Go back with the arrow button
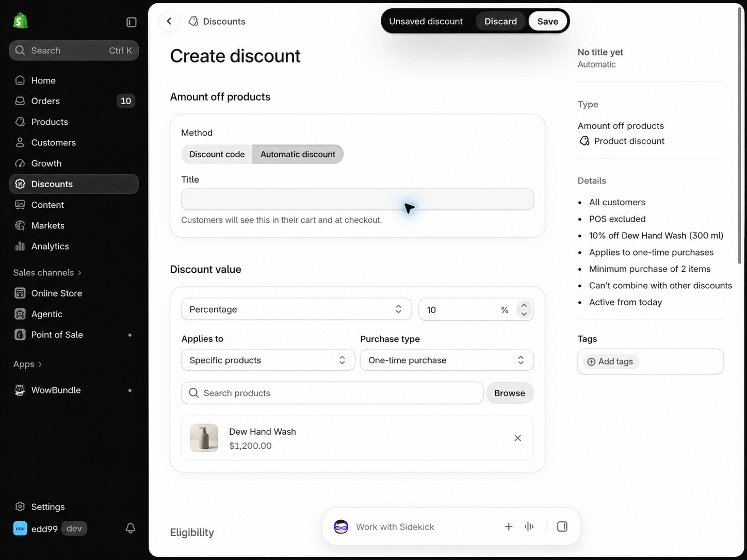 (169, 21)
